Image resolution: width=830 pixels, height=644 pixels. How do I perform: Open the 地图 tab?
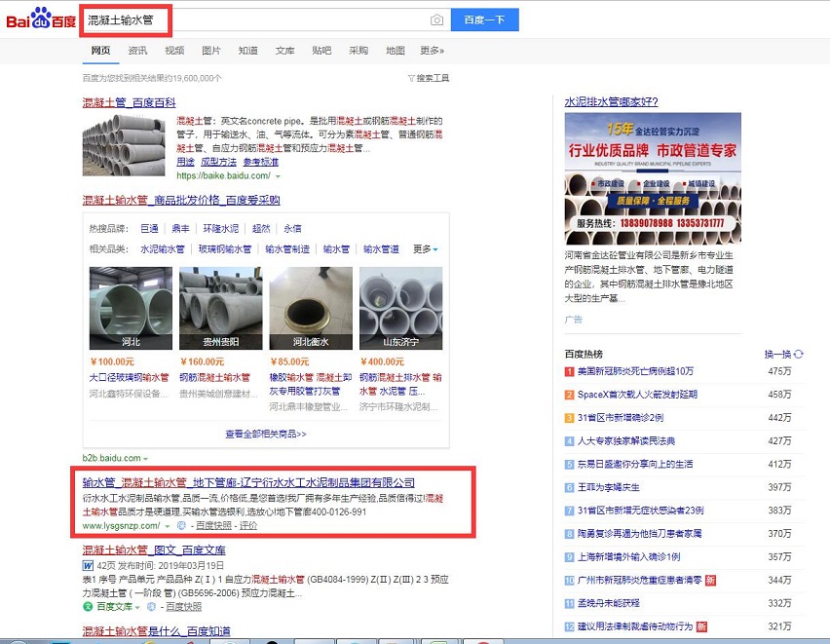pos(396,51)
